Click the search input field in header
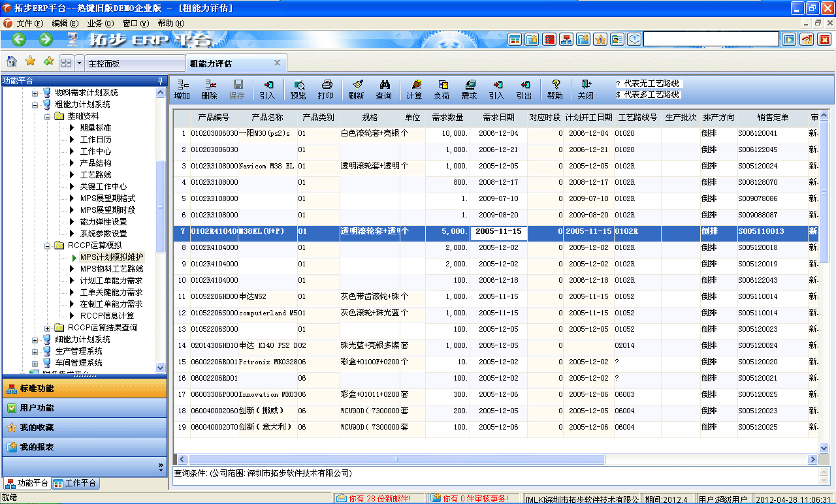The width and height of the screenshot is (836, 504). 711,39
